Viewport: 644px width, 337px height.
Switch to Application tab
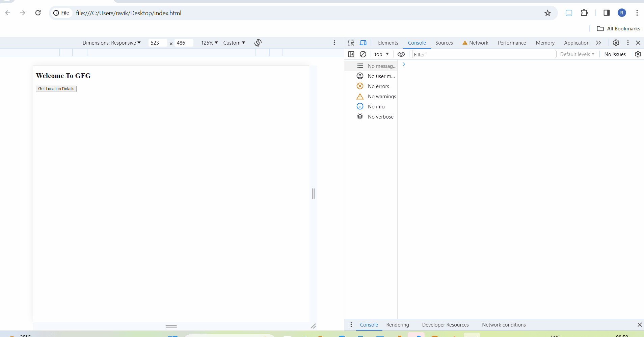[x=576, y=43]
